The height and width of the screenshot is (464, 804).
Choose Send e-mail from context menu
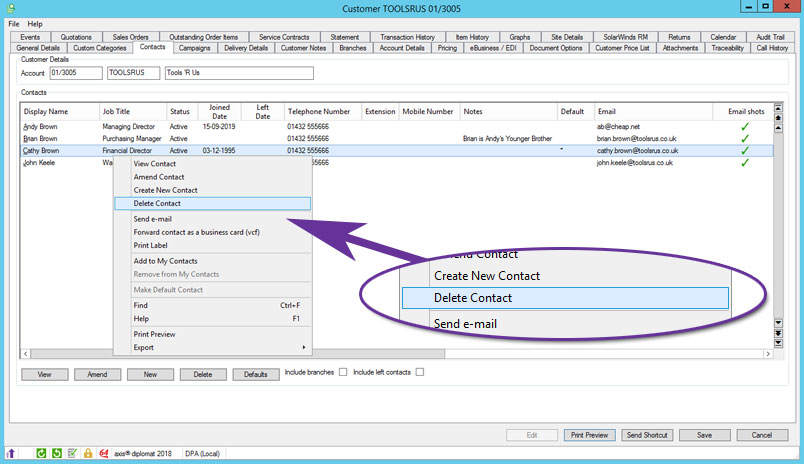(x=212, y=219)
